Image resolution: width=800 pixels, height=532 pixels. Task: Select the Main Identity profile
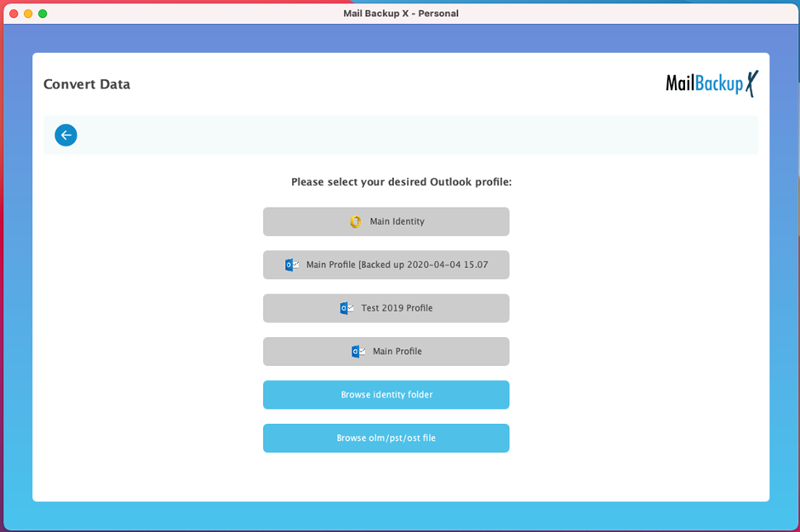click(x=386, y=221)
